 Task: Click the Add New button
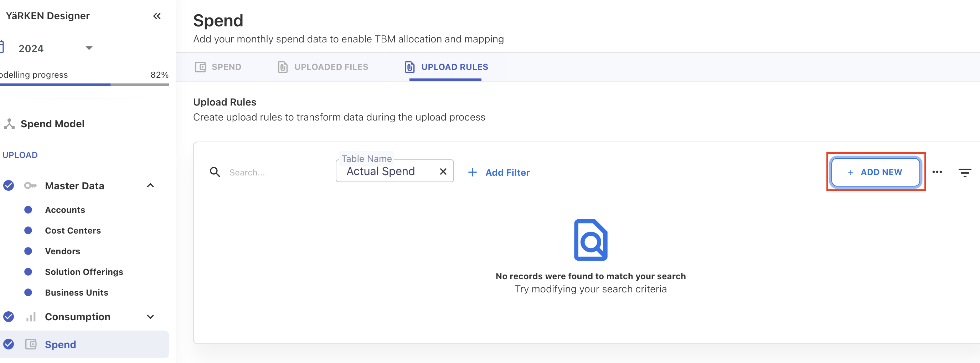point(875,172)
